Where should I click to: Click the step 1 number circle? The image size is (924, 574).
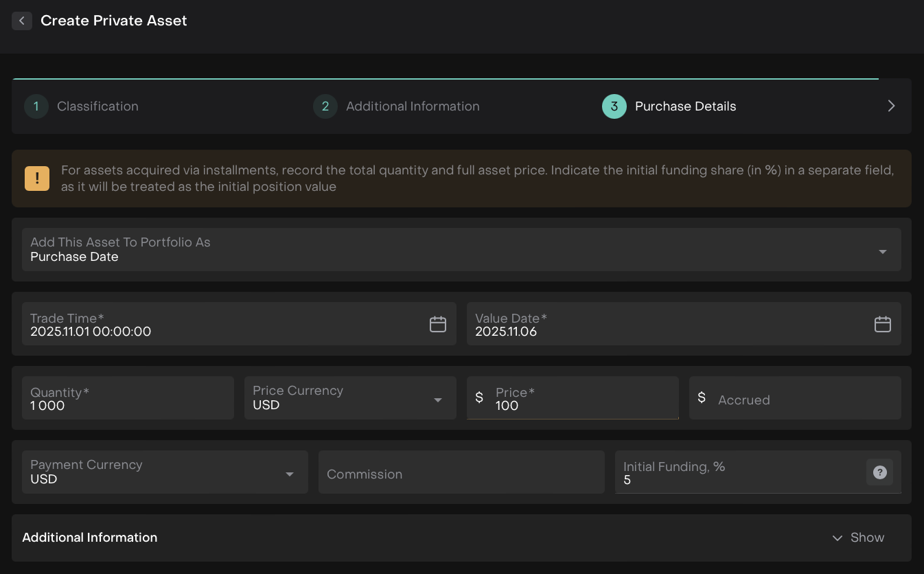pos(36,106)
